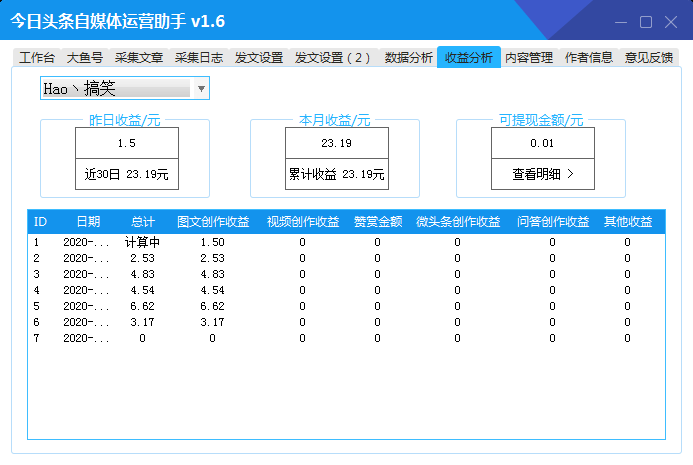Select row 5 with 6.62 total

pos(142,306)
